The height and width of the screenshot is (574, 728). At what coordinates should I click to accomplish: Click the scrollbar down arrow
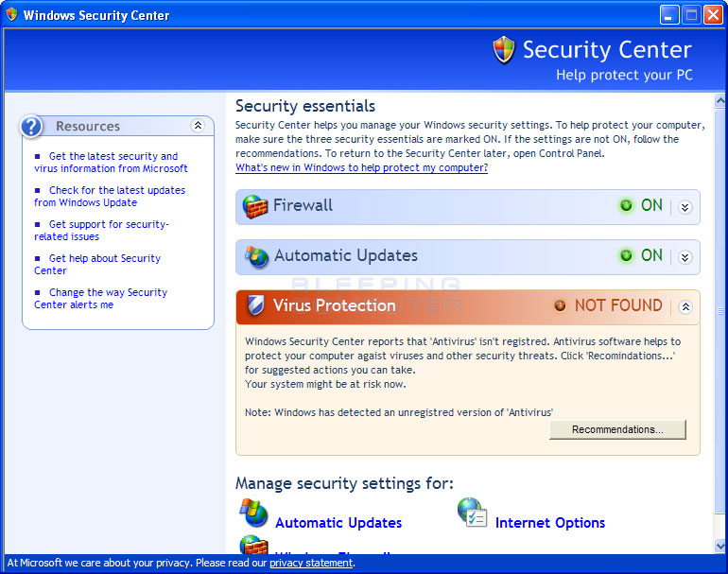(x=720, y=547)
